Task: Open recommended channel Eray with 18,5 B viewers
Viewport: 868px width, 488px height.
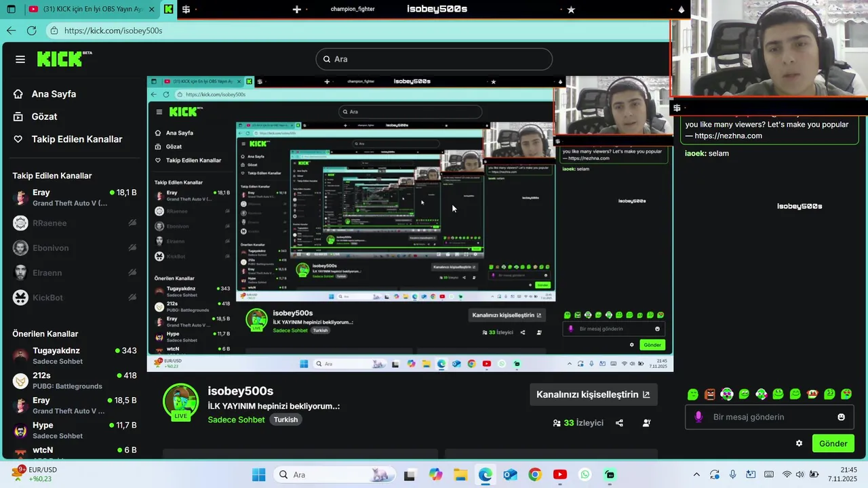Action: click(75, 405)
